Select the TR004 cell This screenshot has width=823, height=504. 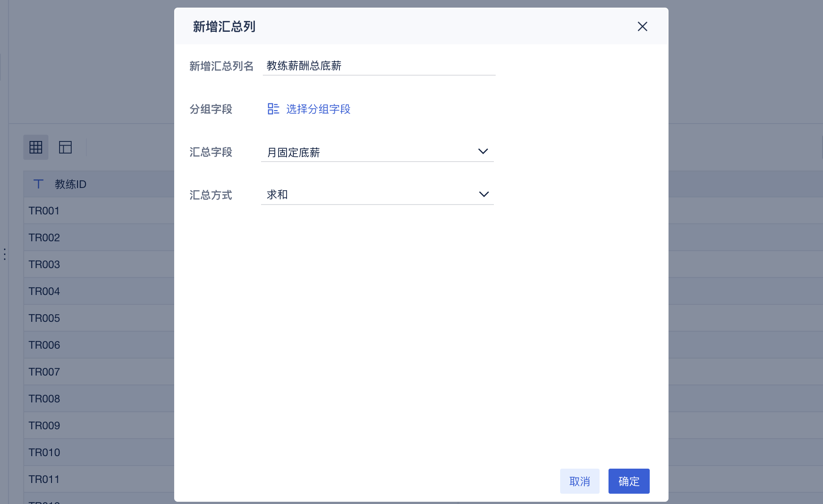tap(99, 291)
